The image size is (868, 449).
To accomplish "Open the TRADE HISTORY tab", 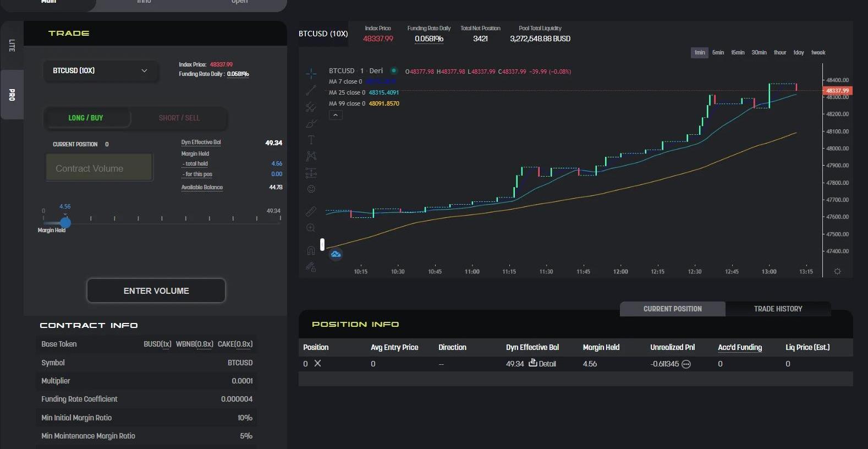I will point(778,309).
